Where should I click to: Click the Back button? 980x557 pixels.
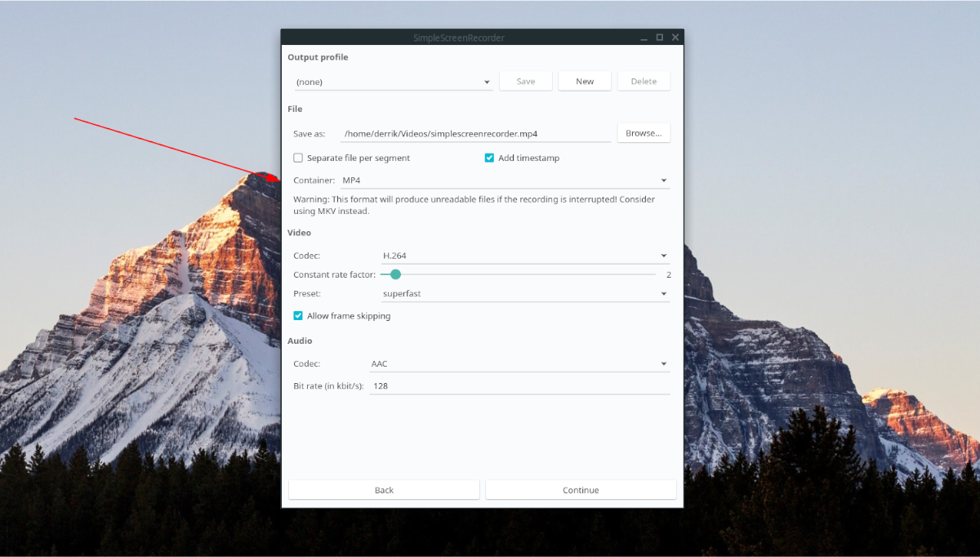coord(384,490)
